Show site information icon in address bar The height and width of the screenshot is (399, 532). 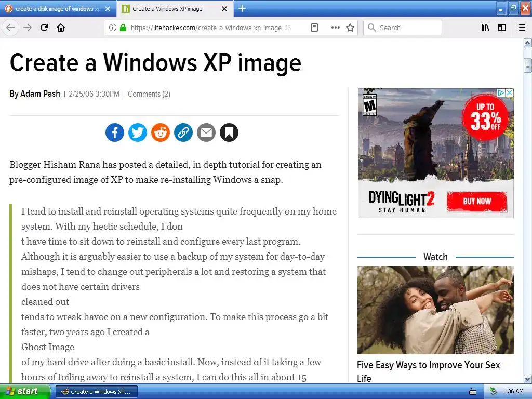[112, 28]
